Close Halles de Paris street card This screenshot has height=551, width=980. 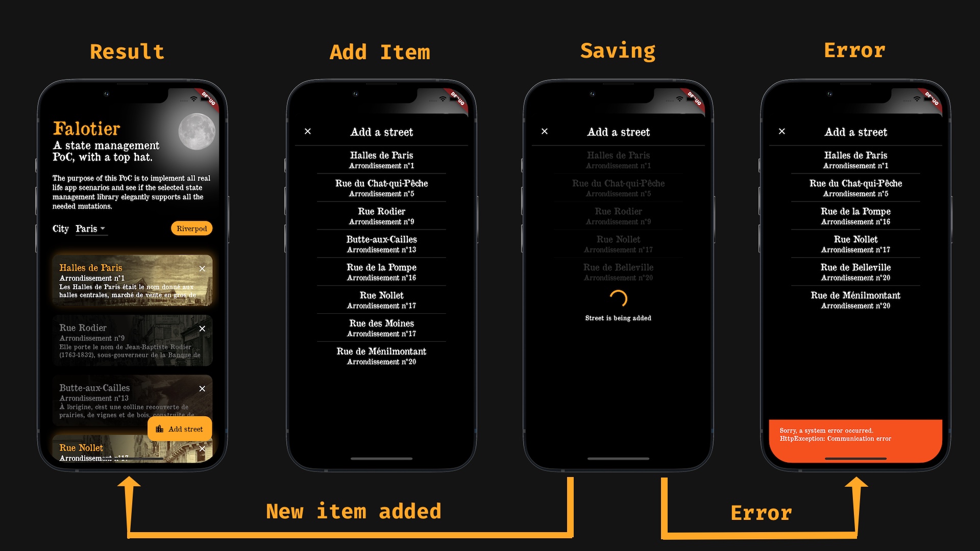tap(202, 268)
